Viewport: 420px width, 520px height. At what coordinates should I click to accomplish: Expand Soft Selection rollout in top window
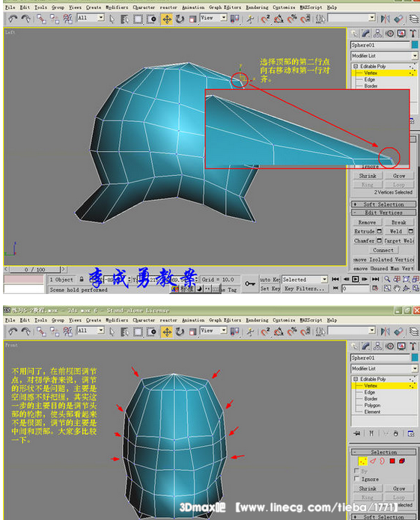[383, 204]
